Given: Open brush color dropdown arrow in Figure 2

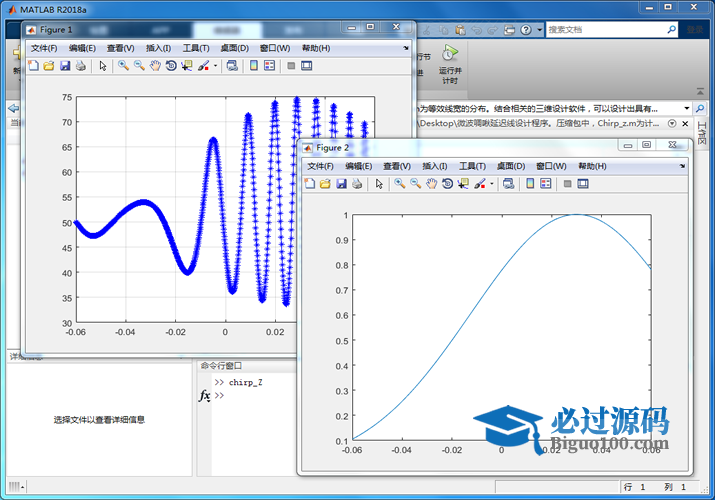Looking at the screenshot, I should pos(492,184).
